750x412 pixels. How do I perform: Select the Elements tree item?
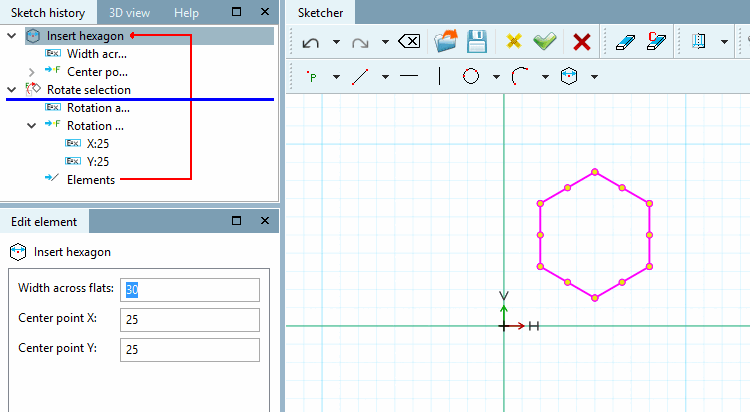(x=91, y=180)
